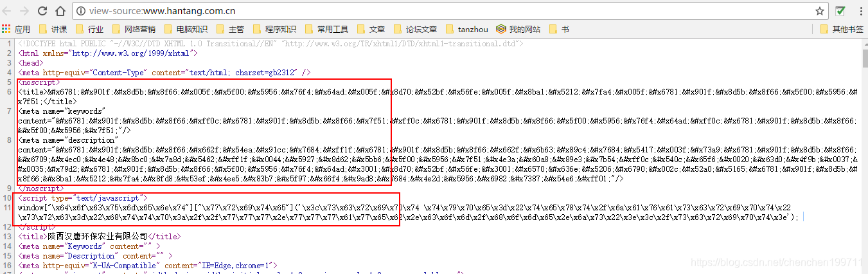Open the 文章 bookmark folder
Viewport: 868px width, 274px height.
371,29
